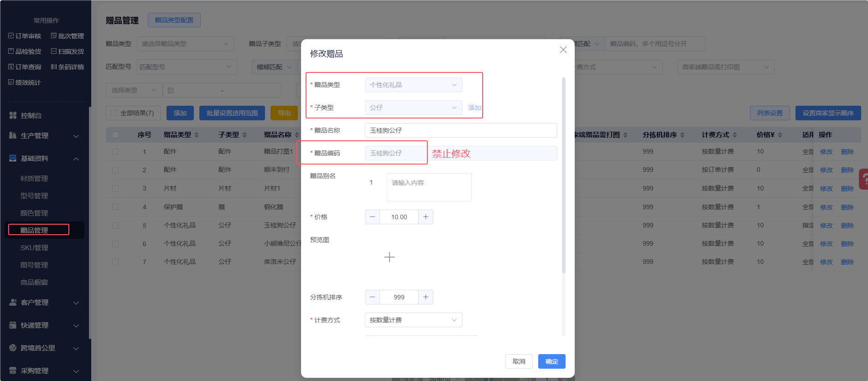Increase price with the plus stepper

(x=426, y=217)
